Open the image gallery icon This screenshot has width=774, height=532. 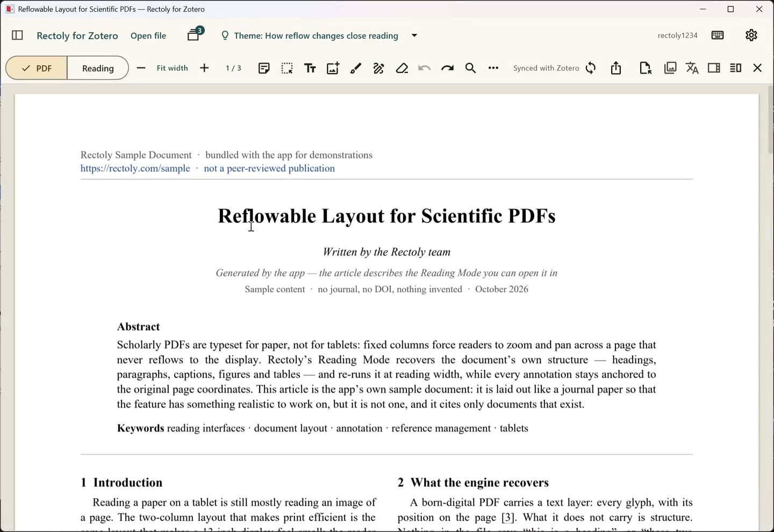(670, 68)
